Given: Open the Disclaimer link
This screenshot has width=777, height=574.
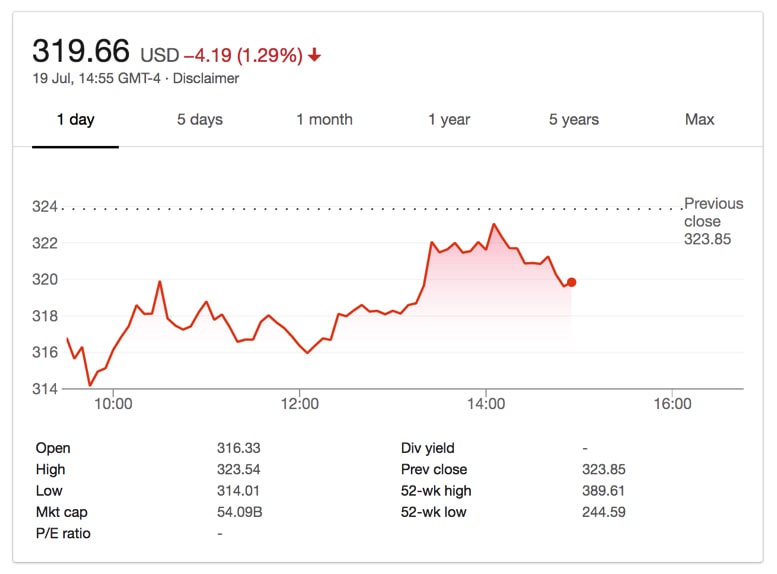Looking at the screenshot, I should click(x=206, y=78).
